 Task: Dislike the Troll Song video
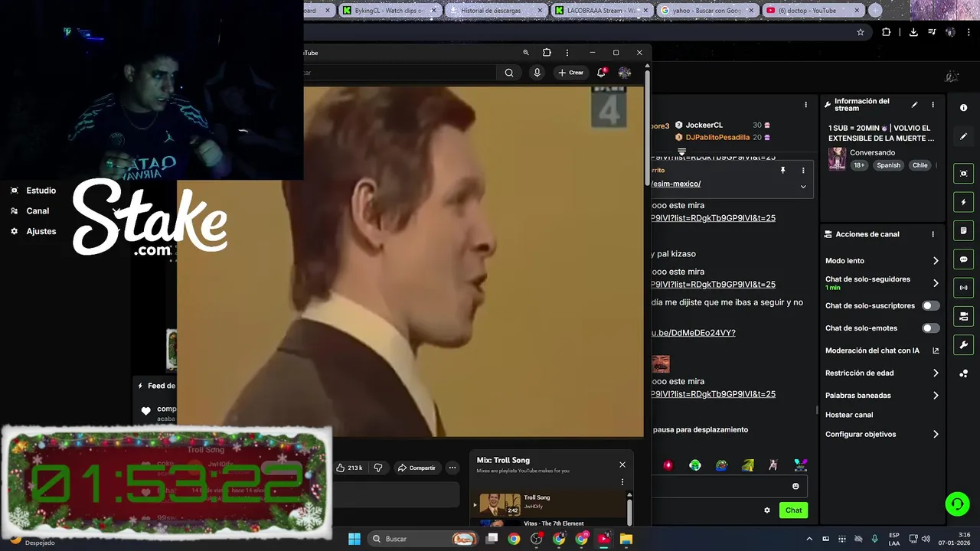[x=378, y=468]
